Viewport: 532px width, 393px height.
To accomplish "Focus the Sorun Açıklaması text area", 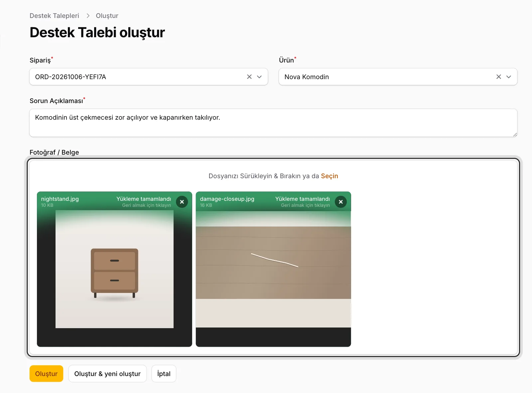I will pyautogui.click(x=273, y=123).
